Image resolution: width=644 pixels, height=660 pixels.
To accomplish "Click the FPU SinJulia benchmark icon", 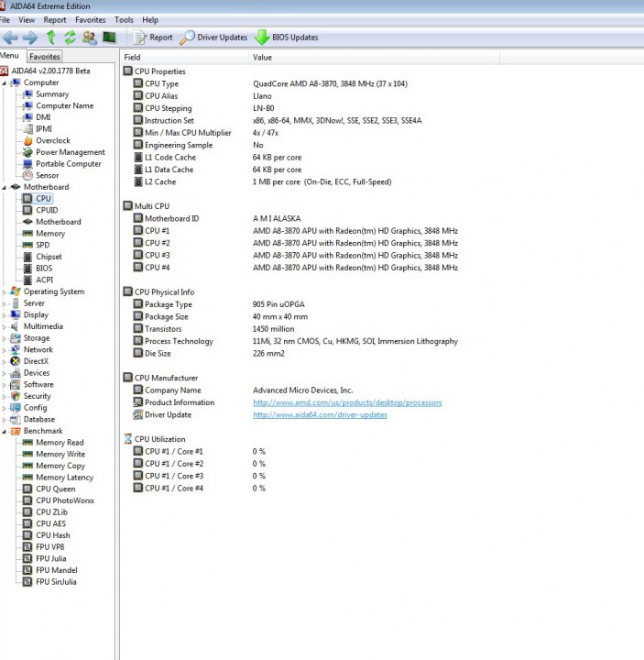I will pos(27,582).
